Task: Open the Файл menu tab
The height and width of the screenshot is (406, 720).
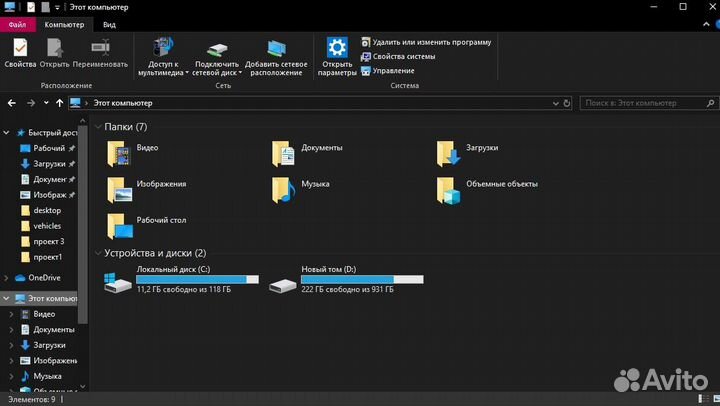Action: coord(20,23)
